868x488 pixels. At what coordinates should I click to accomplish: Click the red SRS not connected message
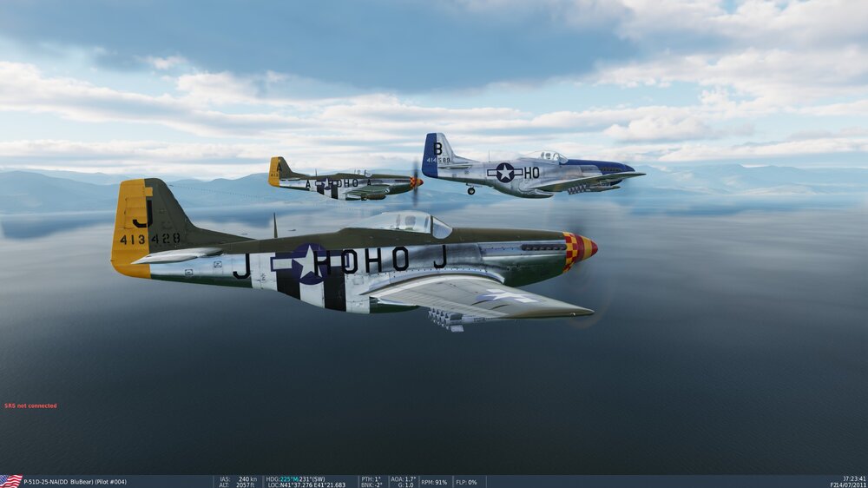pos(30,406)
